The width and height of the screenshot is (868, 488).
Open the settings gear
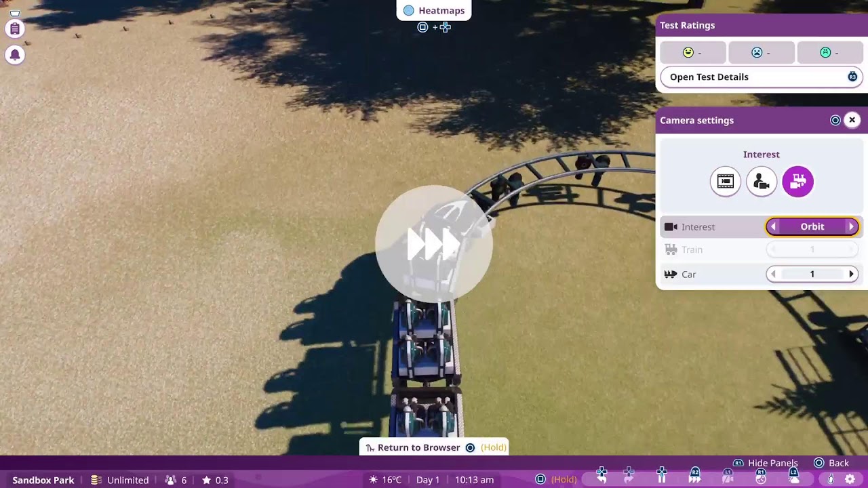tap(850, 480)
